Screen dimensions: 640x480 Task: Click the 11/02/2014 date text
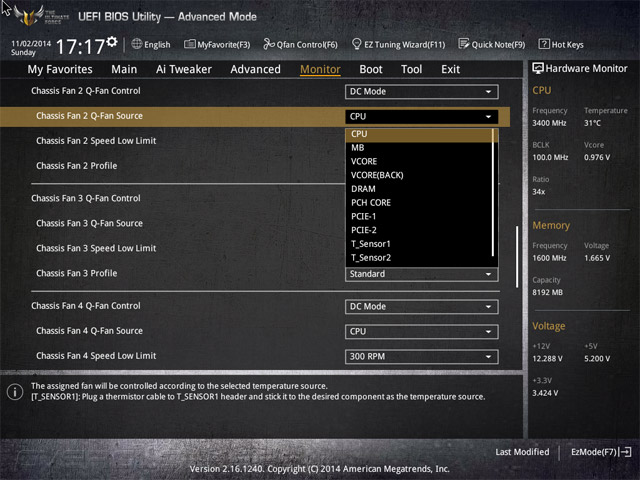point(31,43)
